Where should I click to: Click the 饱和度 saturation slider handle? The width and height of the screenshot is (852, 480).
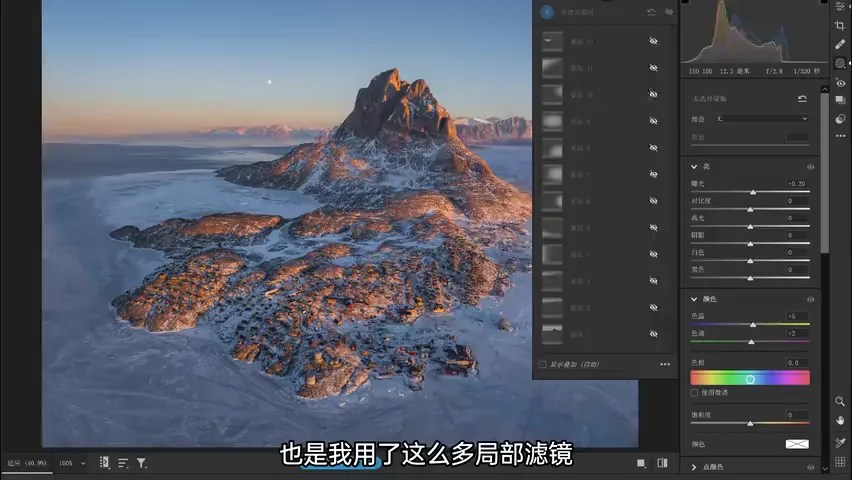750,423
